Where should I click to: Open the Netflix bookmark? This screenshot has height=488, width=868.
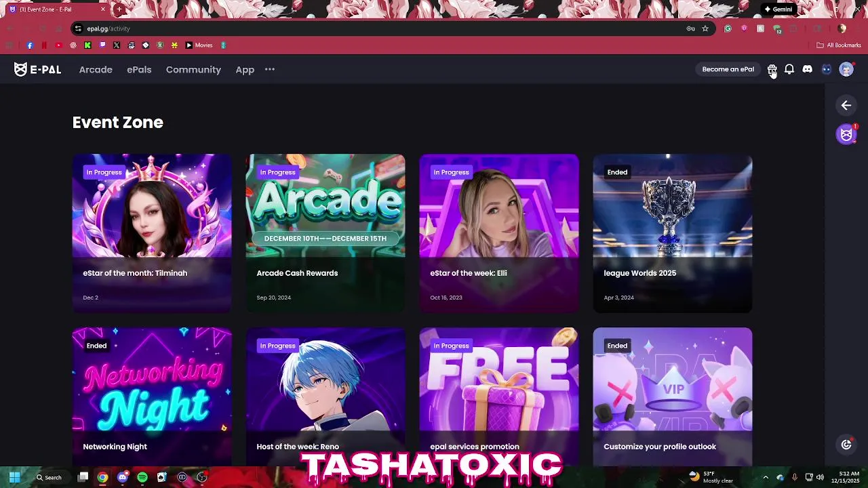(44, 45)
